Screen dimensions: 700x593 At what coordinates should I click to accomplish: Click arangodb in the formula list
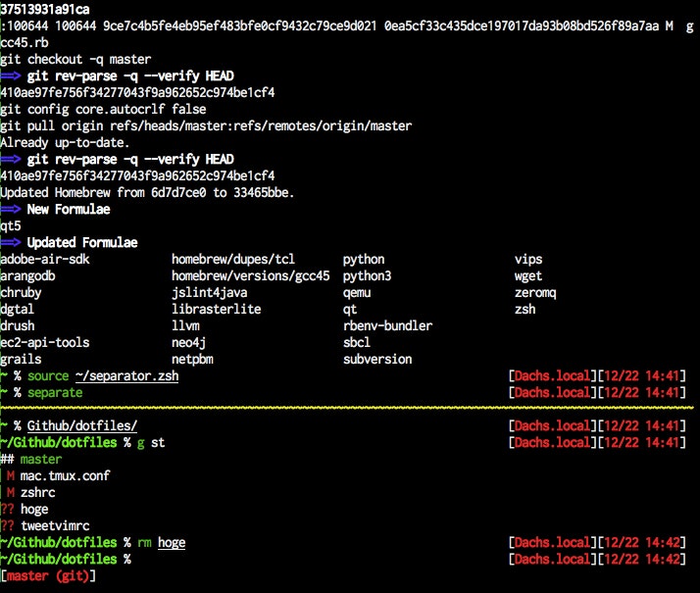27,276
